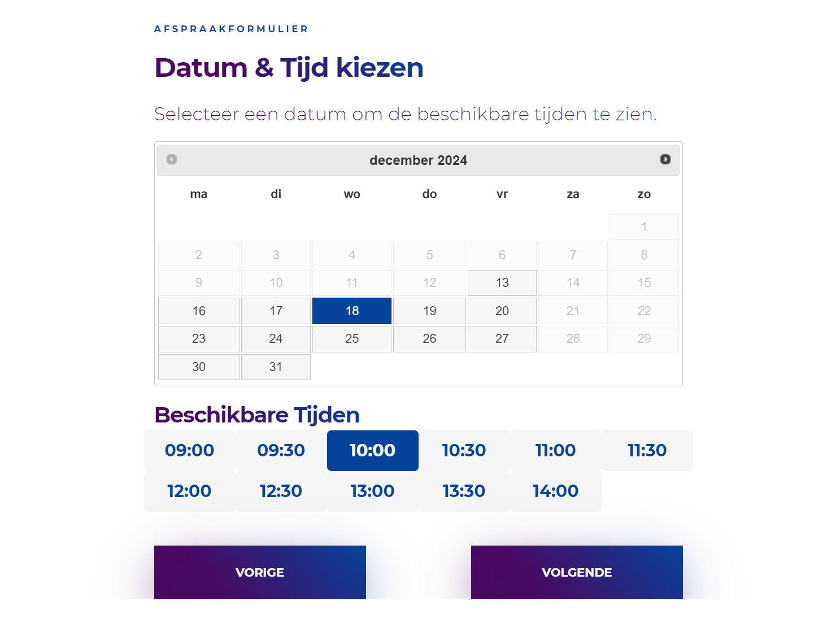Screen dimensions: 840x619
Task: Pick the 11:30 time slot
Action: [x=647, y=451]
